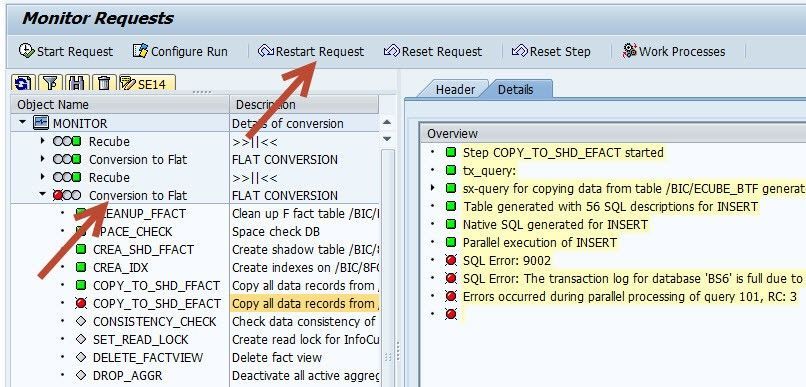
Task: Select the CREA_IDX step row
Action: pos(120,268)
